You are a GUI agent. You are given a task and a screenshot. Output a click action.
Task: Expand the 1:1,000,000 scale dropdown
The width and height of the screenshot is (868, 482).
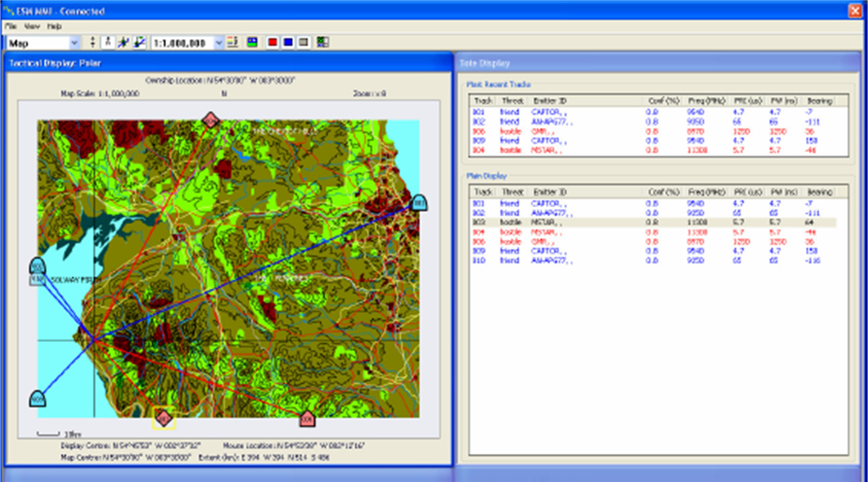(x=218, y=43)
